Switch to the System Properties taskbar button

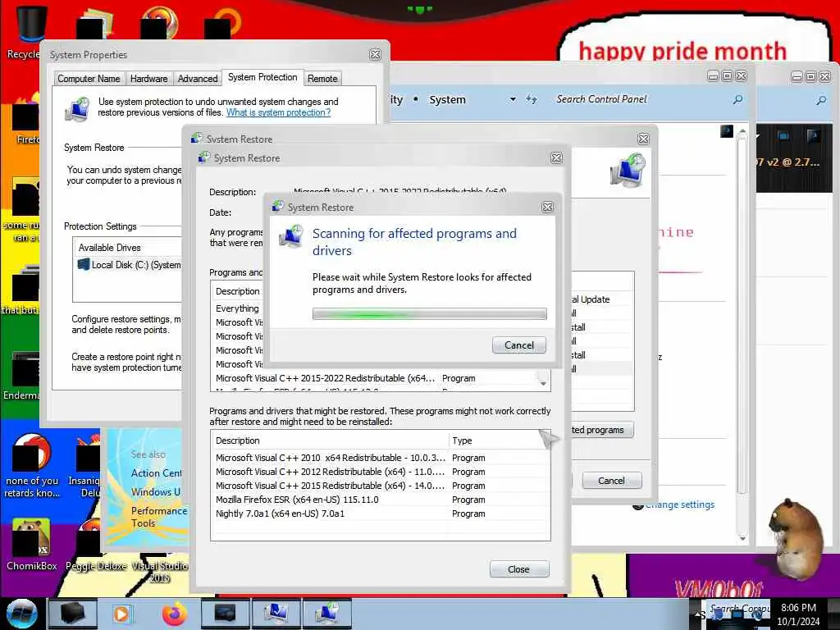tap(276, 614)
